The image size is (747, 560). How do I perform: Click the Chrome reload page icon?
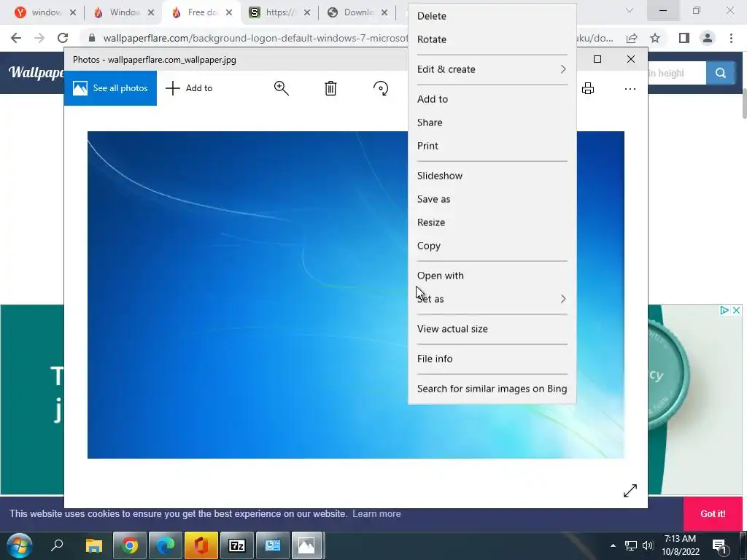click(x=63, y=38)
